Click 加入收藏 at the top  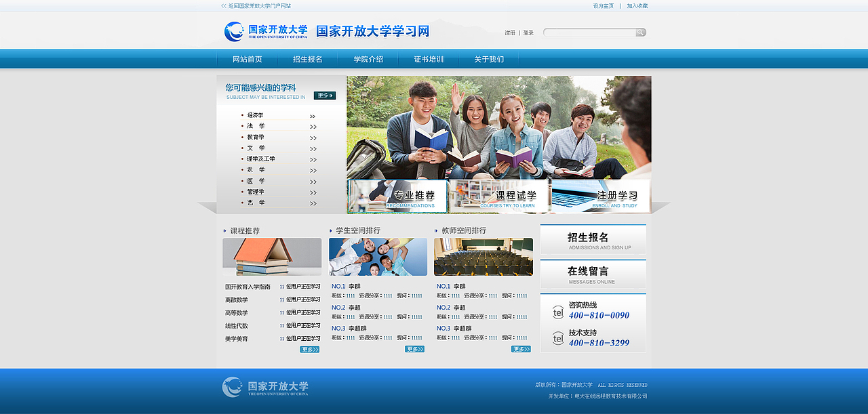coord(637,5)
